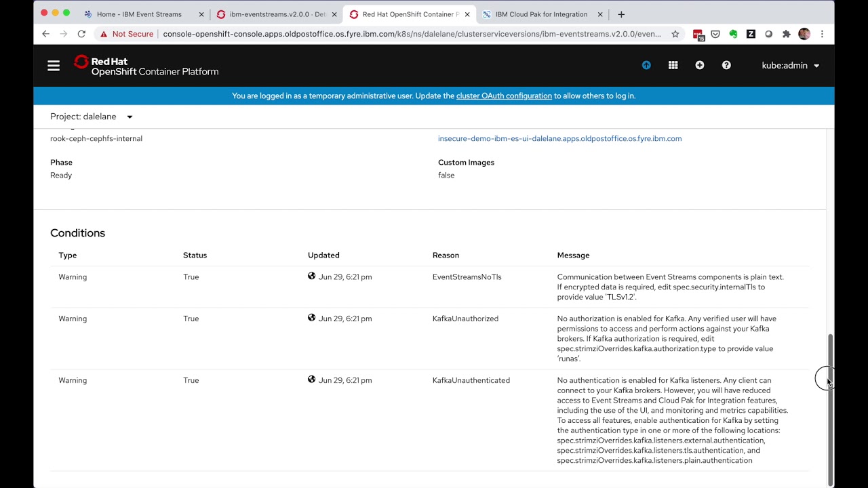Image resolution: width=868 pixels, height=488 pixels.
Task: Open the cluster OAuth configuration link
Action: [x=504, y=96]
